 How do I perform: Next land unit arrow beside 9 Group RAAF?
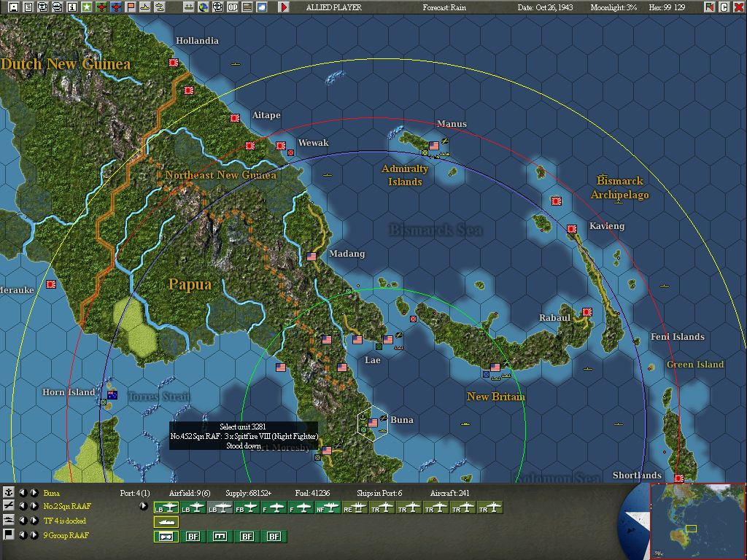34,534
